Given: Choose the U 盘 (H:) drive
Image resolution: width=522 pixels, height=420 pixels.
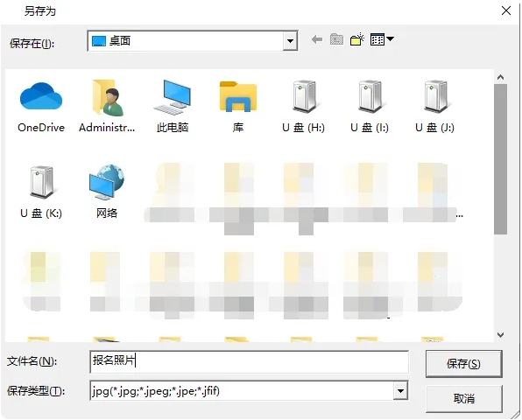Looking at the screenshot, I should click(x=304, y=97).
